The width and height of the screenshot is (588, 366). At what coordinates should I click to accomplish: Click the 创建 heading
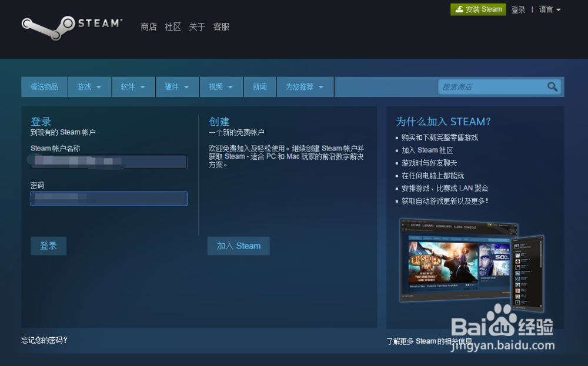tap(219, 122)
